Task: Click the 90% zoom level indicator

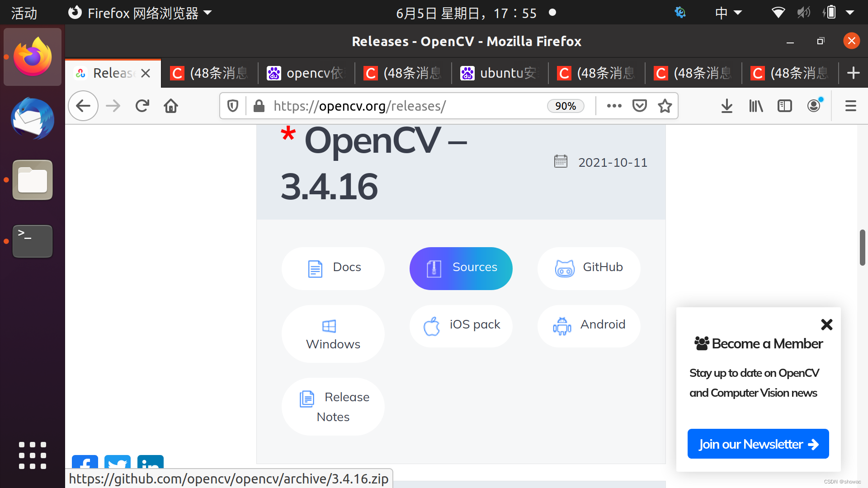Action: click(566, 106)
